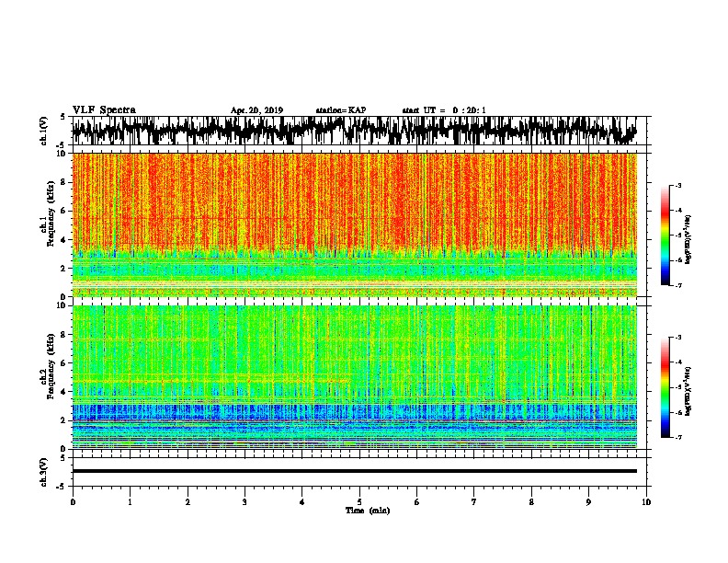The width and height of the screenshot is (728, 563).
Task: Click time axis tick label "6"
Action: coord(417,502)
